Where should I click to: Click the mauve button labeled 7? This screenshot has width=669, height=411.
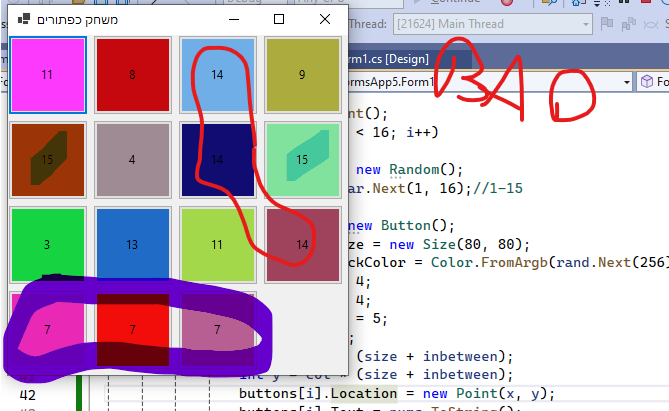[218, 329]
